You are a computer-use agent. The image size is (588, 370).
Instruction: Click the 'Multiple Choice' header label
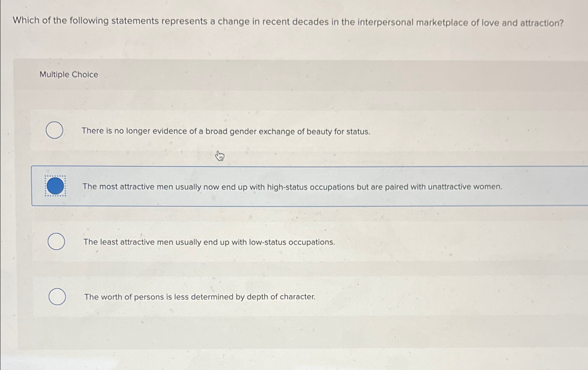point(68,74)
